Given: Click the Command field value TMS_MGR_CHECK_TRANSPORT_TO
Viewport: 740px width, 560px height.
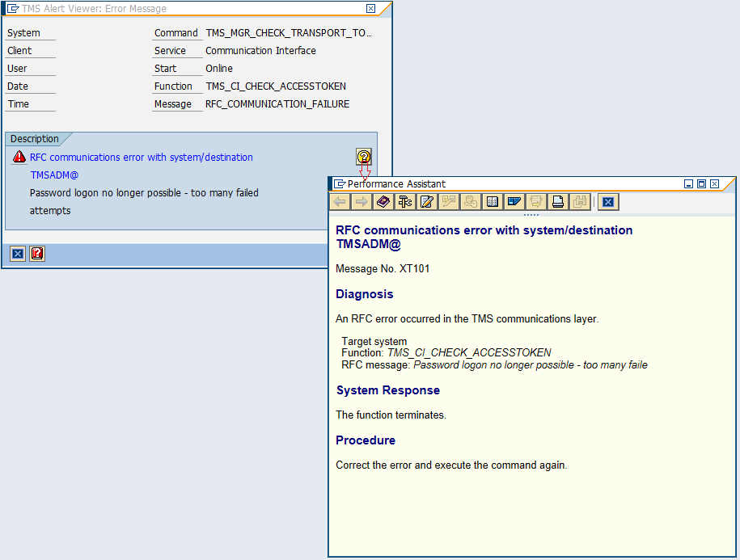Looking at the screenshot, I should point(289,33).
